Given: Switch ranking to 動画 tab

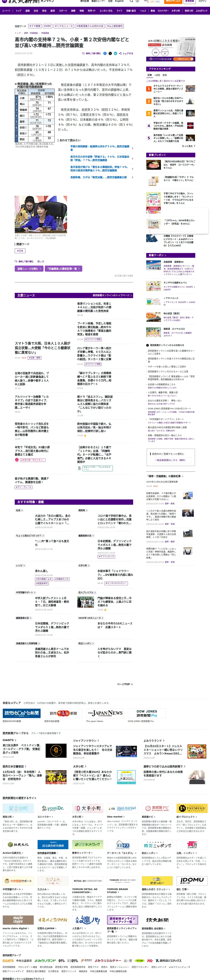Looking at the screenshot, I should point(165,75).
